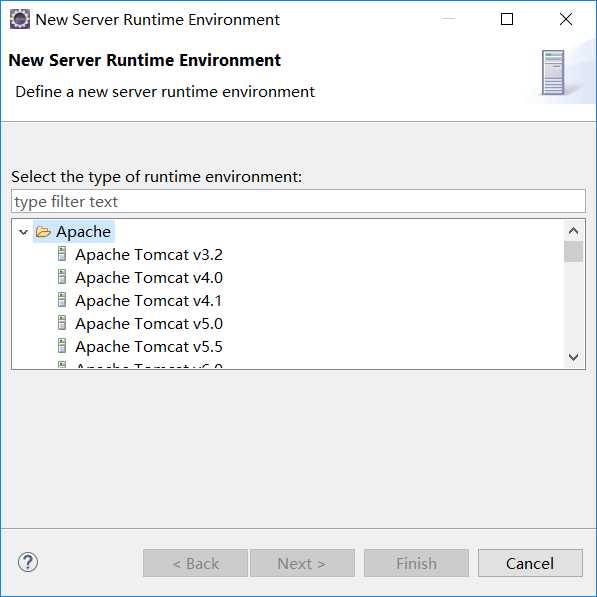Click the Apache Tomcat v4.0 server icon

click(x=62, y=277)
